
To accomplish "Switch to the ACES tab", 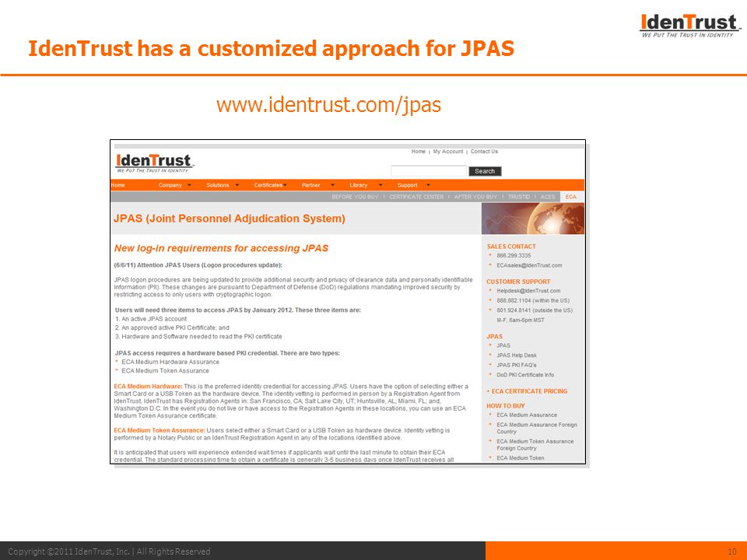I will (548, 197).
